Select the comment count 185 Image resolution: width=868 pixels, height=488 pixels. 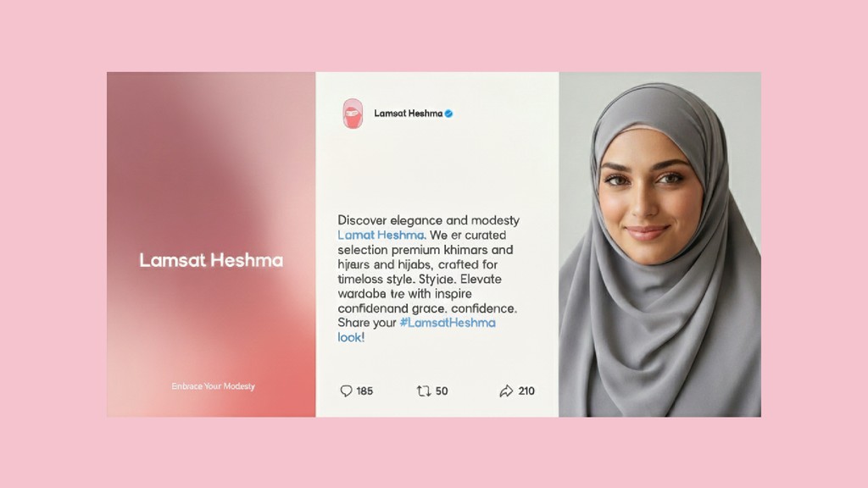364,391
